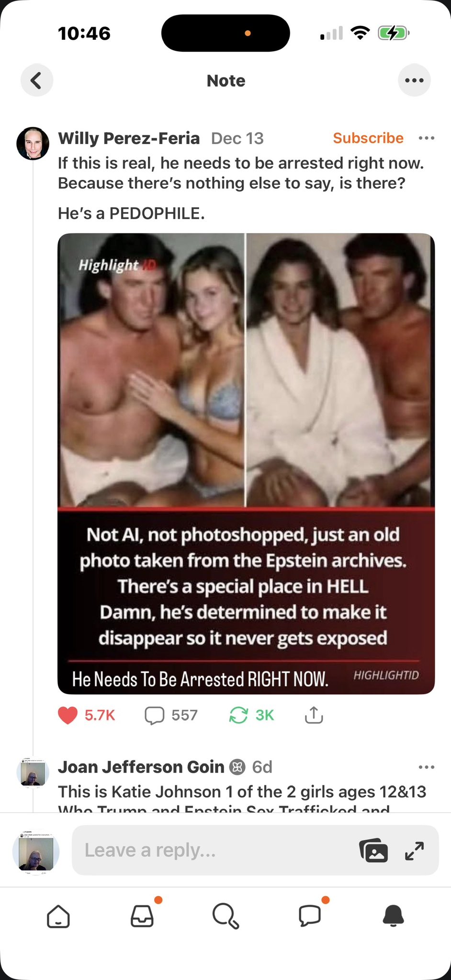Expand the reply box to full screen
Viewport: 451px width, 980px height.
(415, 850)
